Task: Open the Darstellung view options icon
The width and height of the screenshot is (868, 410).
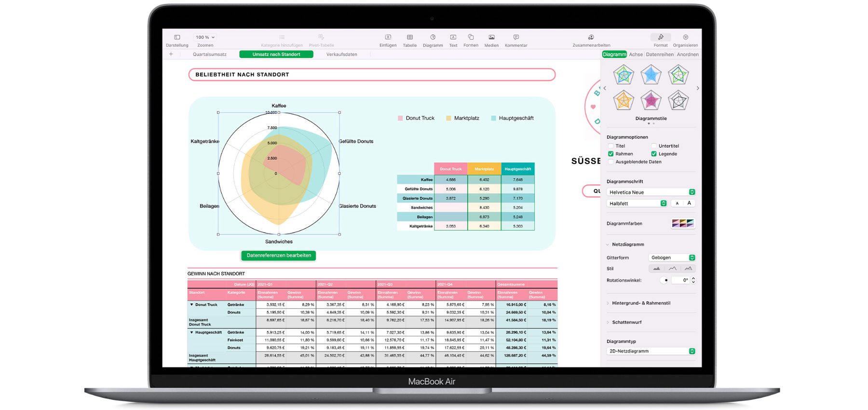Action: pos(177,38)
